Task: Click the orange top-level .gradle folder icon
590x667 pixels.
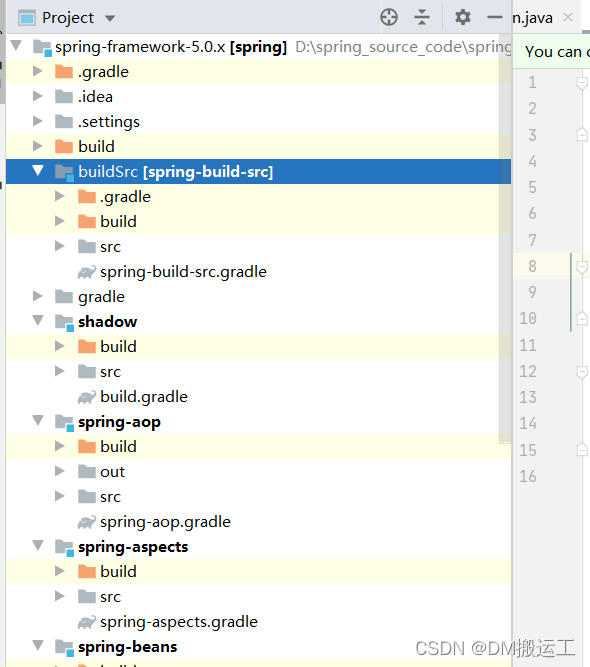Action: tap(64, 71)
